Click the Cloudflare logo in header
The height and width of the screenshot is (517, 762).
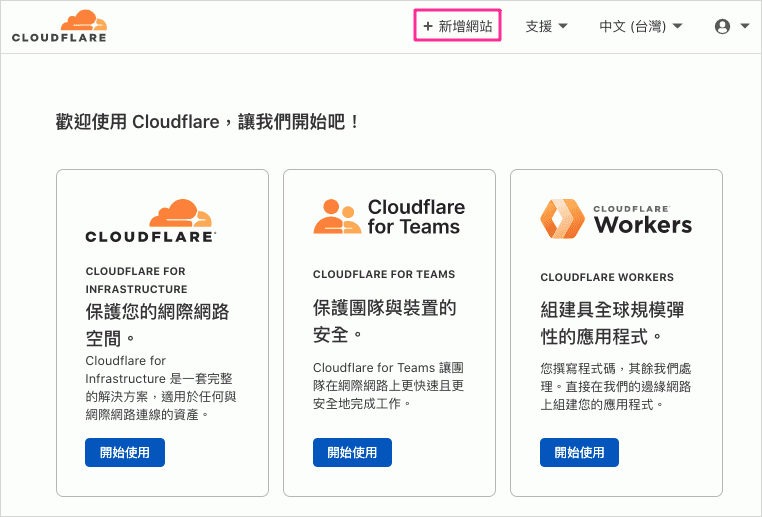coord(59,26)
